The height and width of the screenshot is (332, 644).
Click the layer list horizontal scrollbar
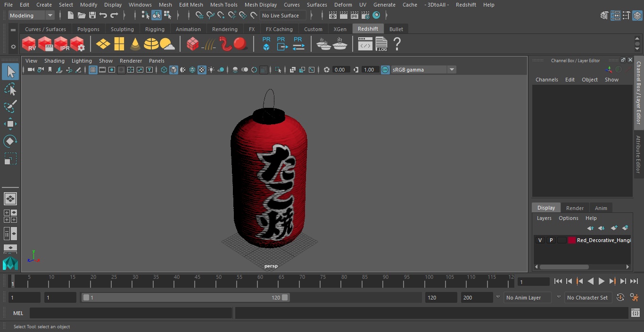(x=564, y=267)
